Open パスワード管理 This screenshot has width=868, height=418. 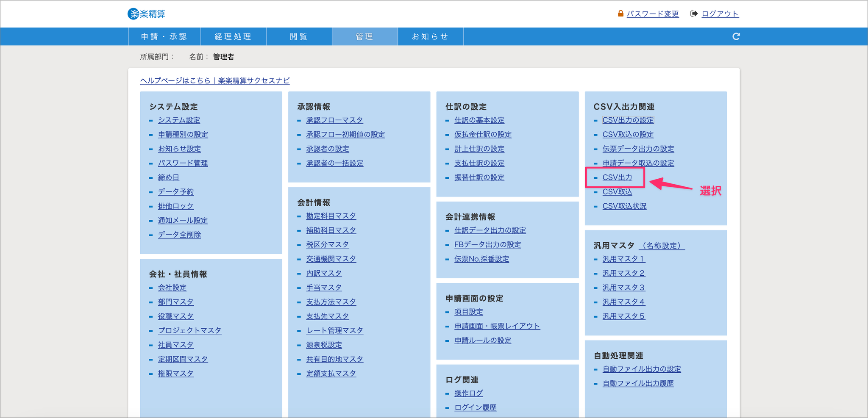pyautogui.click(x=183, y=163)
